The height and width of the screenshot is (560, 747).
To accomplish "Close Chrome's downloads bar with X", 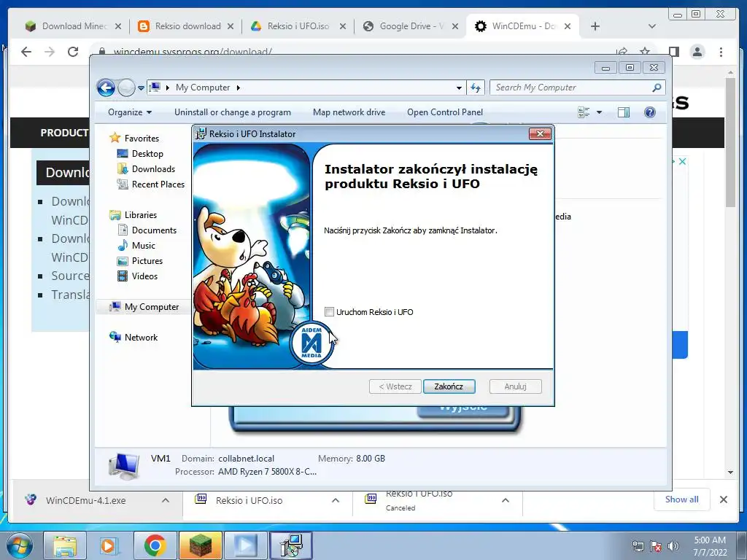I will click(724, 499).
